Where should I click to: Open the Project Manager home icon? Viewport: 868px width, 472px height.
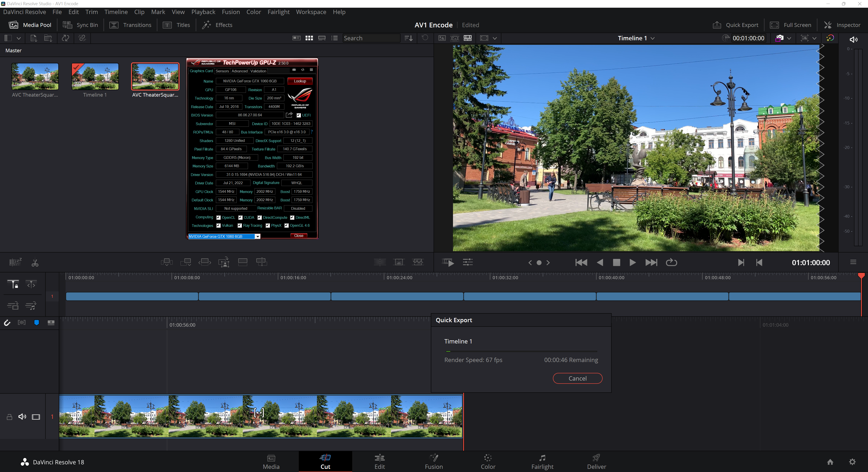point(830,462)
